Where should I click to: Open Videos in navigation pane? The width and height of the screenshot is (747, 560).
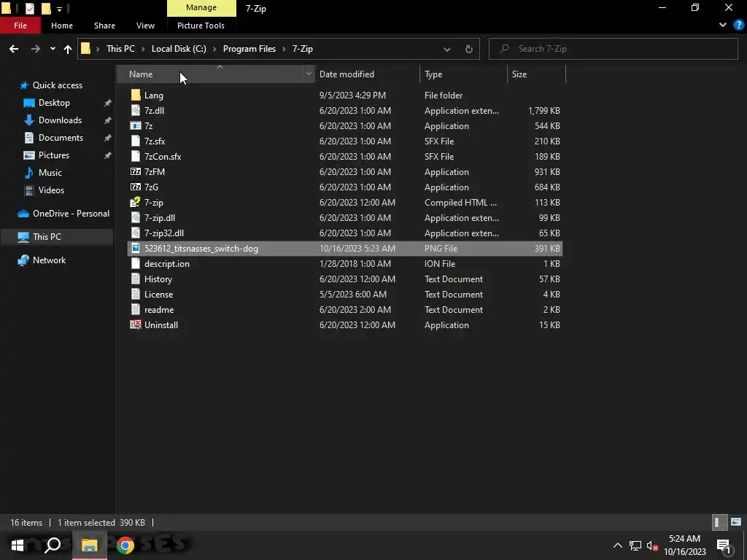tap(51, 190)
